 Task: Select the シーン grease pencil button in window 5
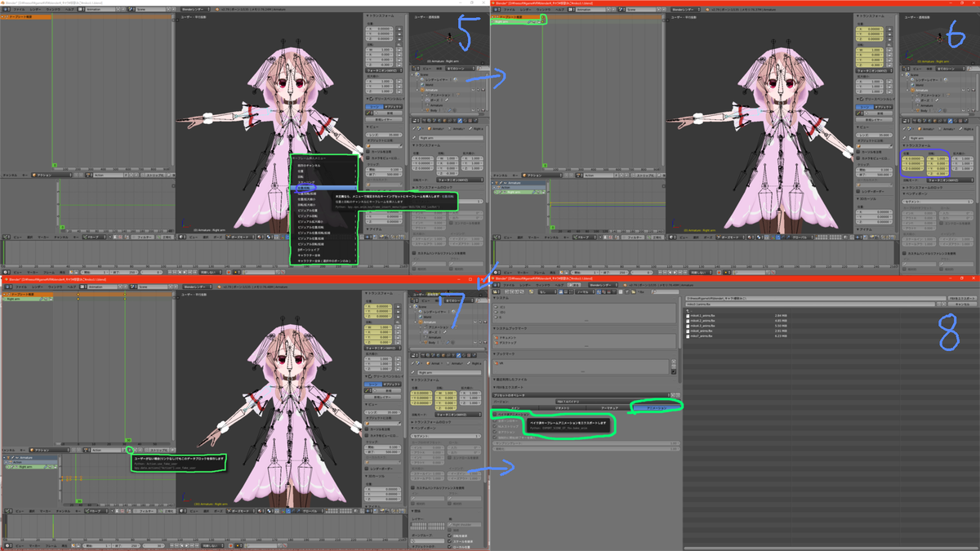tap(373, 106)
